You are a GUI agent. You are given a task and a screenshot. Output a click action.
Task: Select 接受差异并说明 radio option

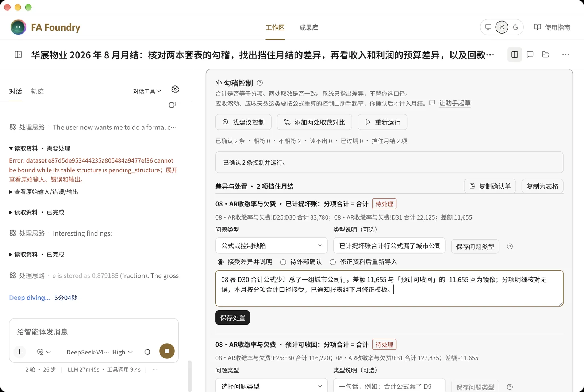coord(245,262)
